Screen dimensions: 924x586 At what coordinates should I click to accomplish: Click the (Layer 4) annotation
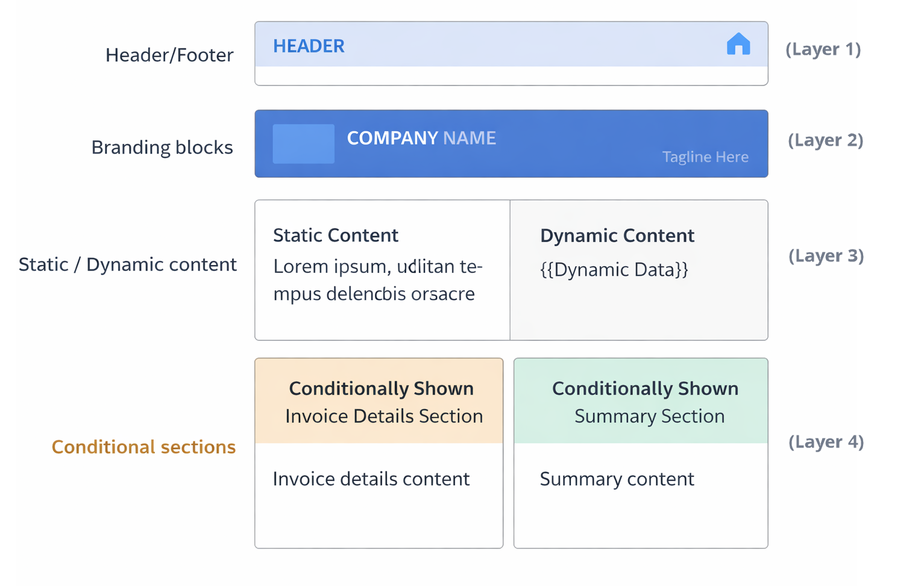point(826,442)
